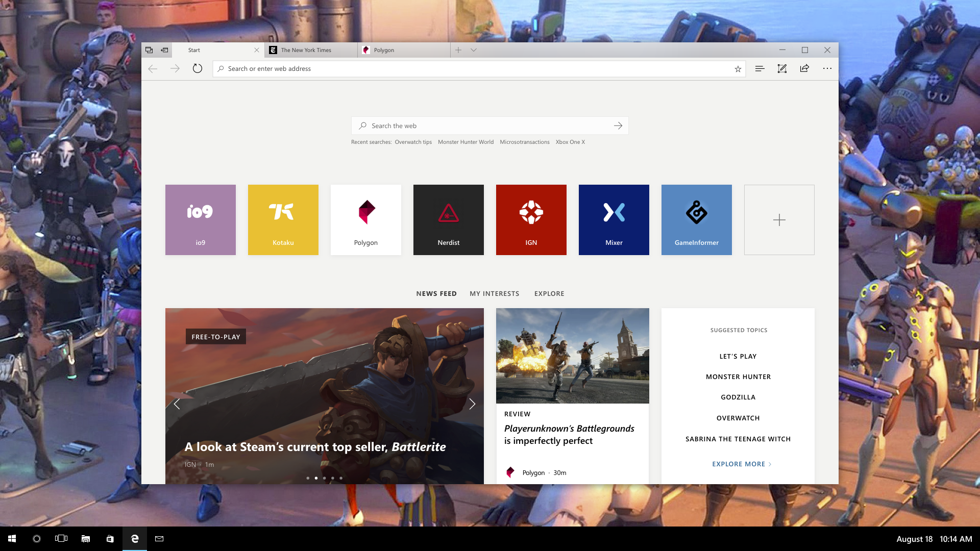
Task: Submit web search arrow
Action: coord(618,126)
